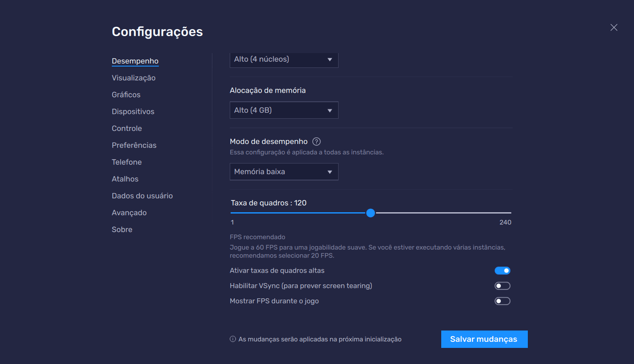This screenshot has width=634, height=364.
Task: Click the Salvar mudanças button
Action: 484,339
